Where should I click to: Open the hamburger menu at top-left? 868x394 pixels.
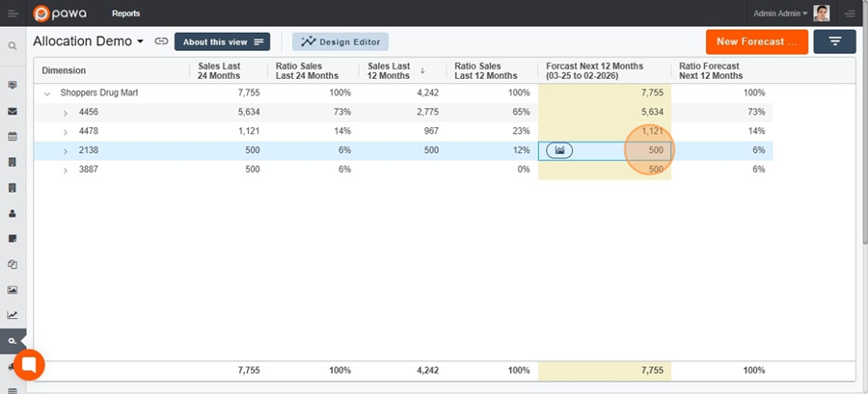tap(13, 13)
